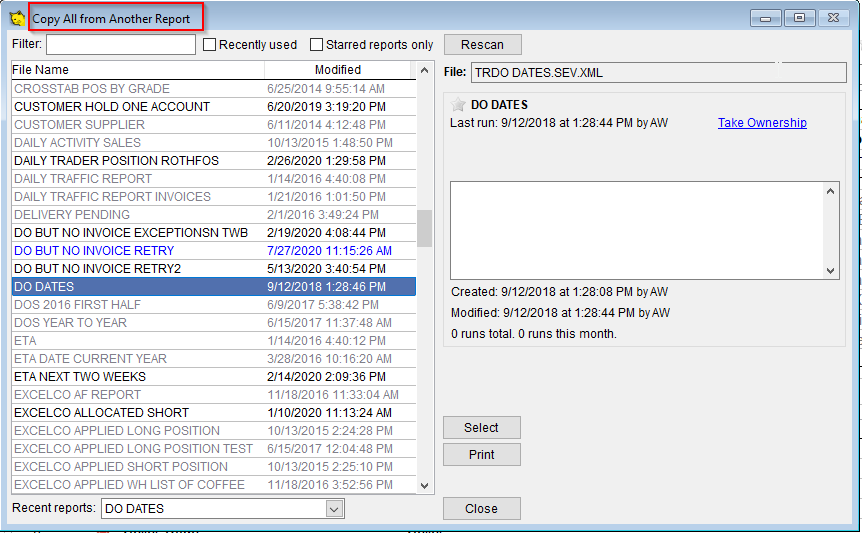This screenshot has height=533, width=862.
Task: Select DAILY TRADER POSITION ROTHFOS report
Action: [214, 160]
